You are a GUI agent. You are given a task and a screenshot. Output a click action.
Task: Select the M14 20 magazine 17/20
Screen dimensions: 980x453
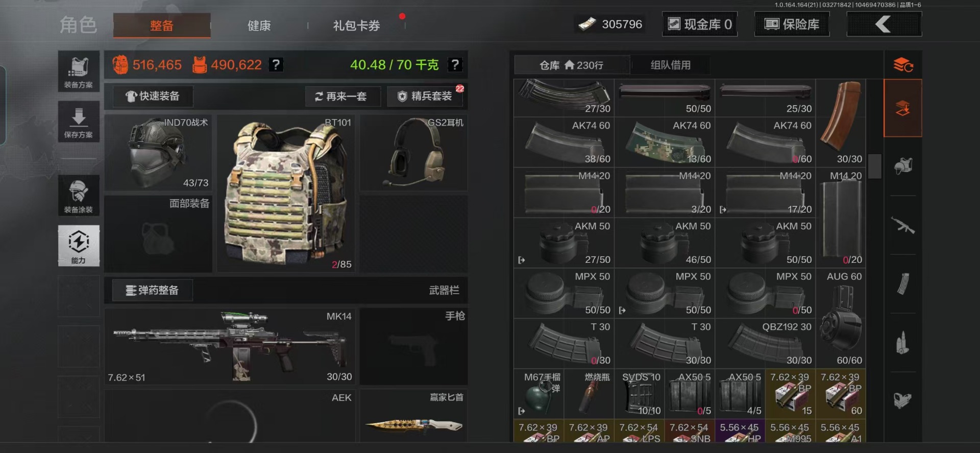coord(765,193)
